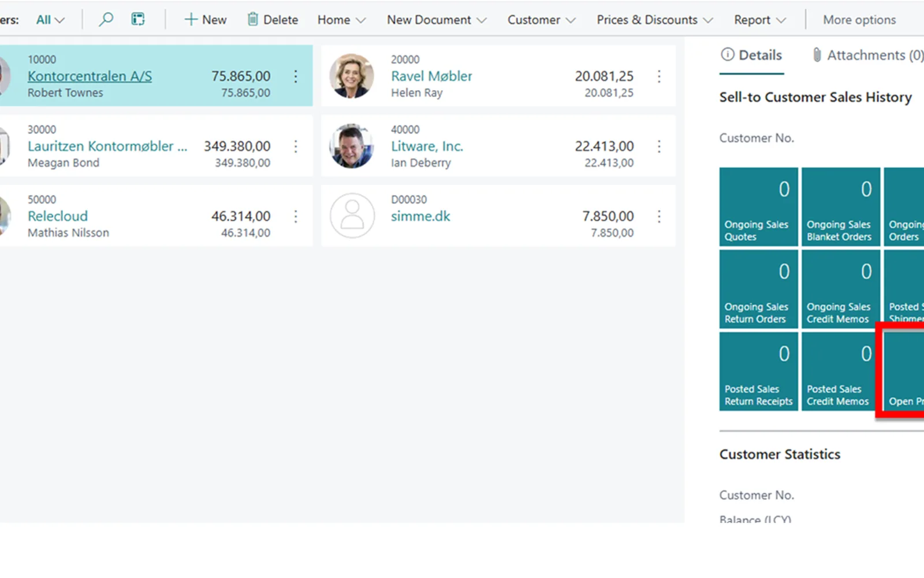
Task: Open more actions for Kontorcentralen A/S
Action: [x=296, y=76]
